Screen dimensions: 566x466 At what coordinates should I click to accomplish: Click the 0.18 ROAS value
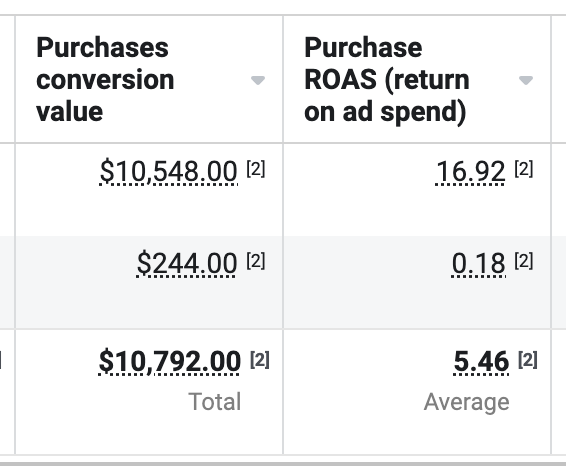pyautogui.click(x=479, y=263)
